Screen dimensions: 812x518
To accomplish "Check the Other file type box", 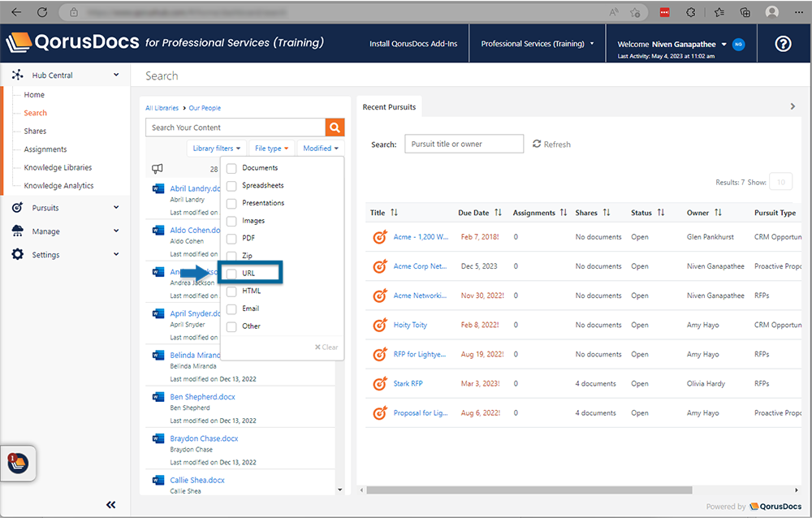I will pos(231,327).
